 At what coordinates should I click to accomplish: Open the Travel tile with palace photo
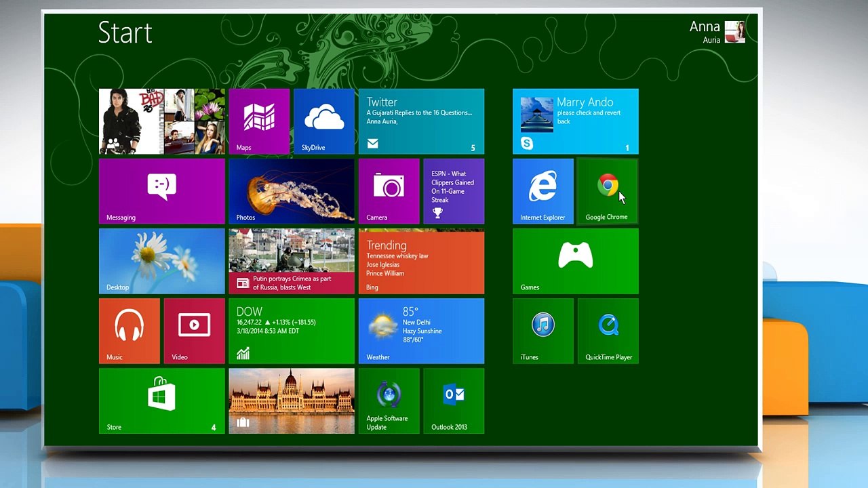[292, 401]
